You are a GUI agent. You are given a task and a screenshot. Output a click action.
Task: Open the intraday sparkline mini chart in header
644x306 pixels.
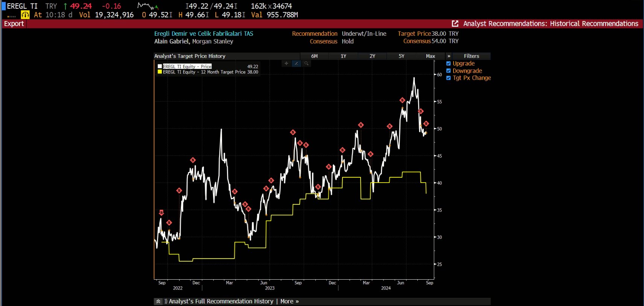click(148, 6)
